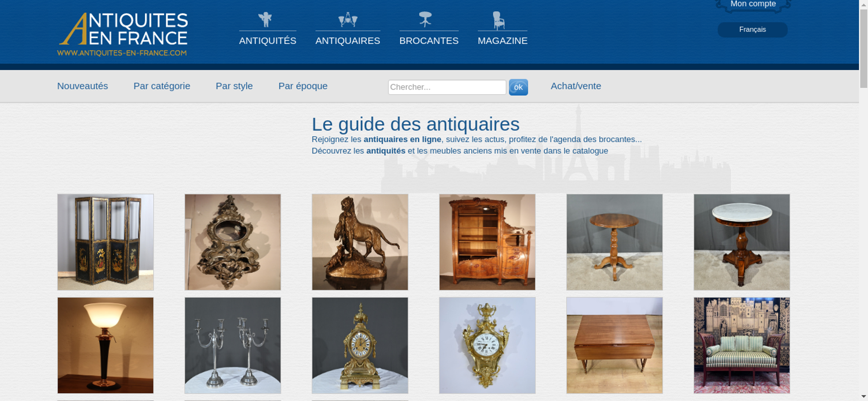Open the Par catégorie menu

162,86
